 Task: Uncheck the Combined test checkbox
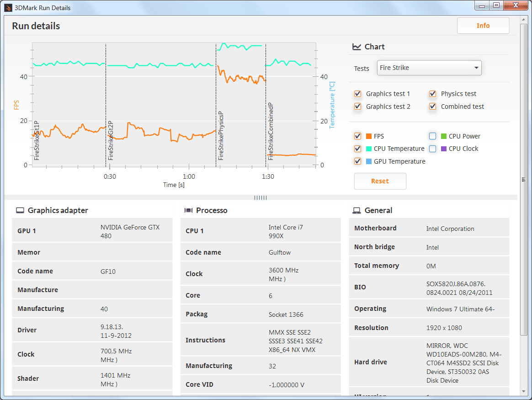point(432,106)
